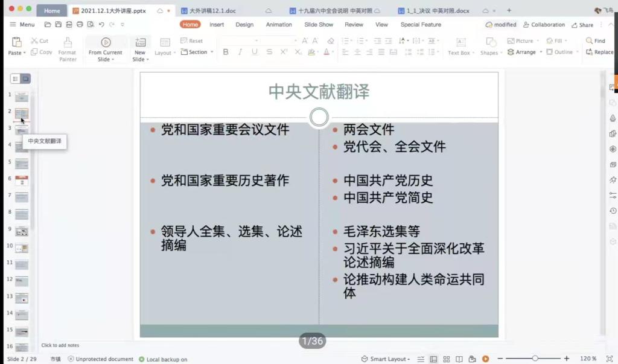Switch to the 大外讲稿12.1.doc document tab
This screenshot has width=618, height=364.
pyautogui.click(x=212, y=11)
